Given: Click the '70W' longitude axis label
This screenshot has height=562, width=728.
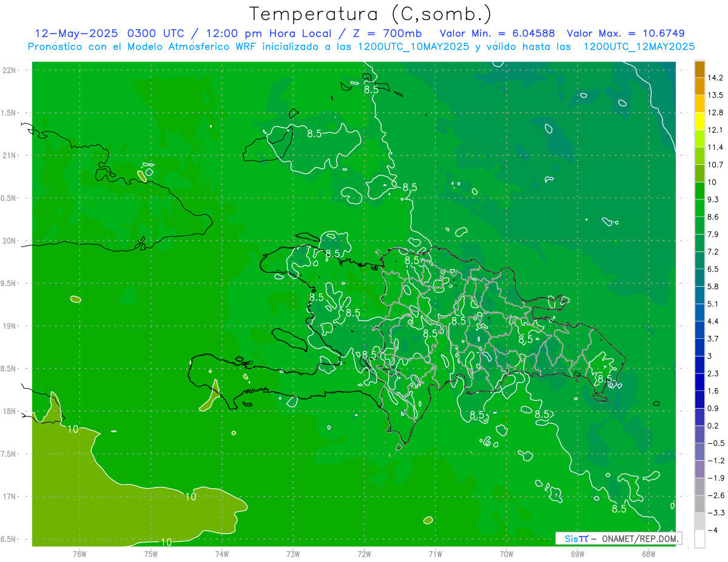Looking at the screenshot, I should 507,554.
